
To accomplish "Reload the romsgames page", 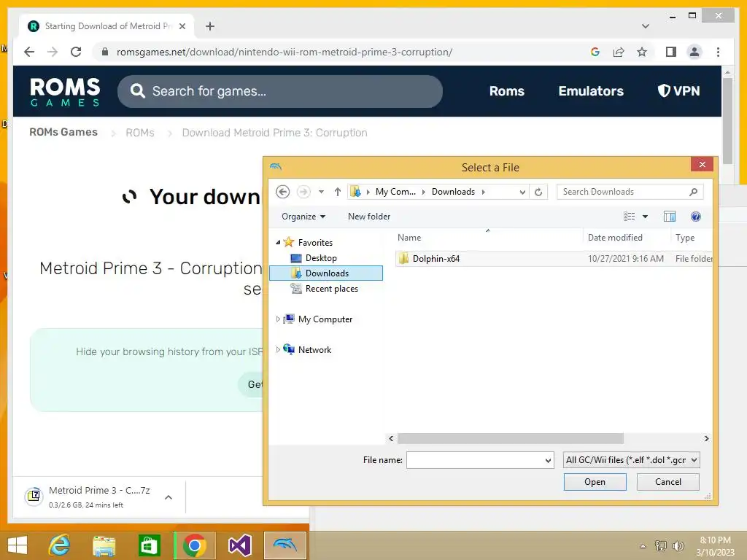I will [x=76, y=52].
